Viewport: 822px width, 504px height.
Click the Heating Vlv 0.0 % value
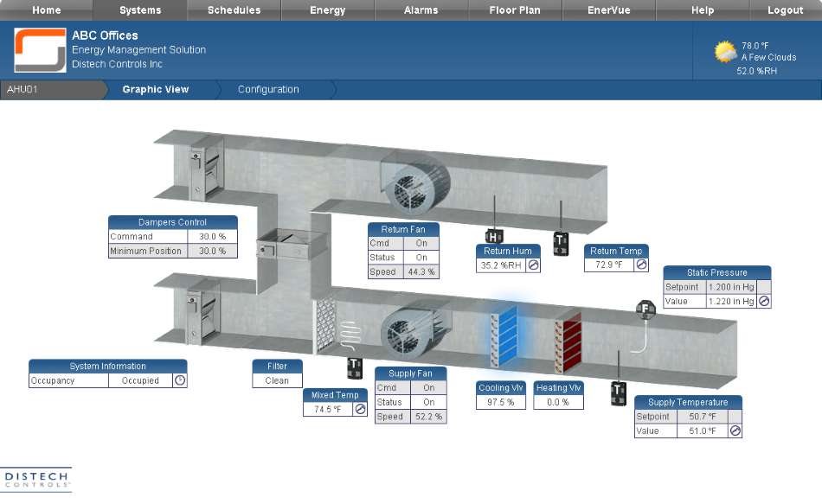point(558,402)
